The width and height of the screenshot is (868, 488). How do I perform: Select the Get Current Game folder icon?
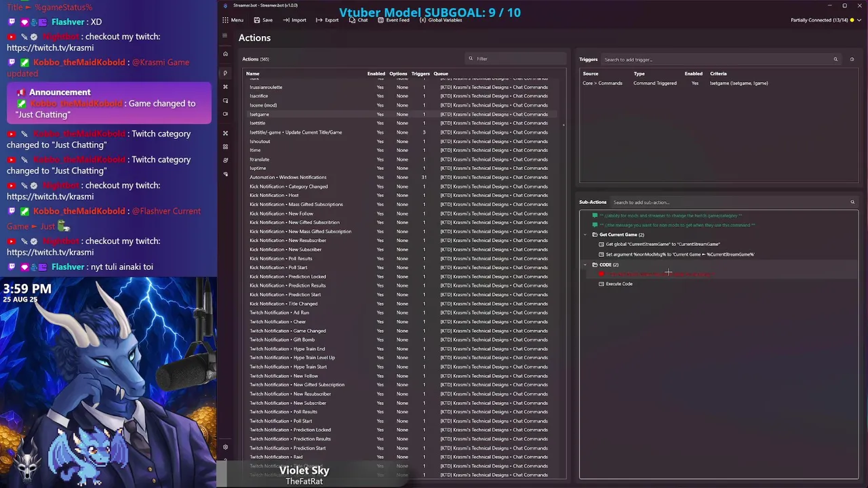coord(595,235)
